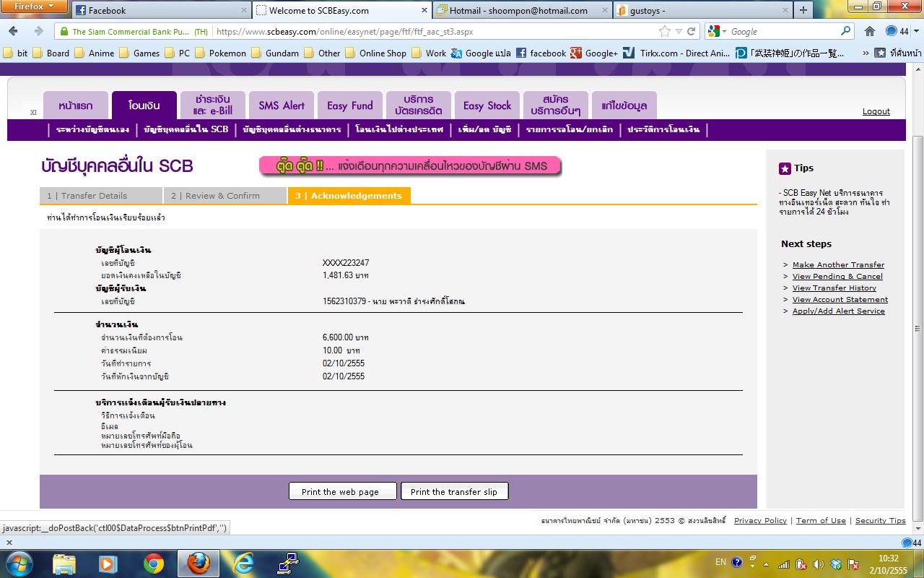
Task: Click the Firefox back arrow button
Action: pyautogui.click(x=14, y=31)
